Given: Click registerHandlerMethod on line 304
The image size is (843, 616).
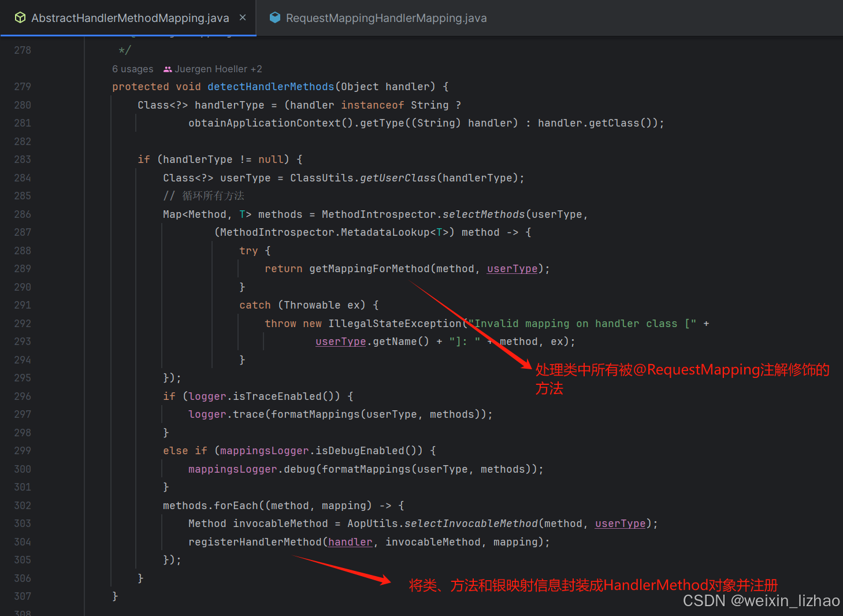Looking at the screenshot, I should pos(255,542).
